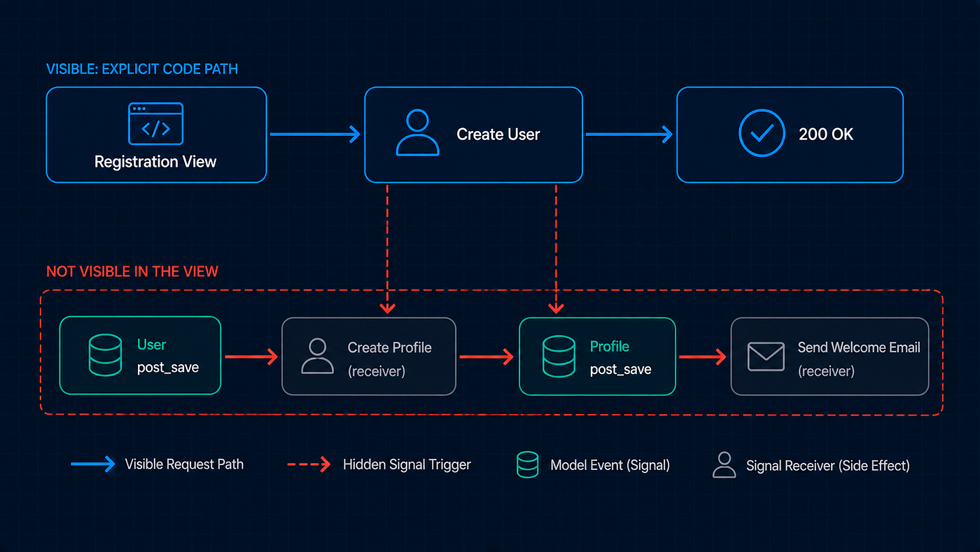
Task: Click the person icon in Create Profile box
Action: coord(317,356)
